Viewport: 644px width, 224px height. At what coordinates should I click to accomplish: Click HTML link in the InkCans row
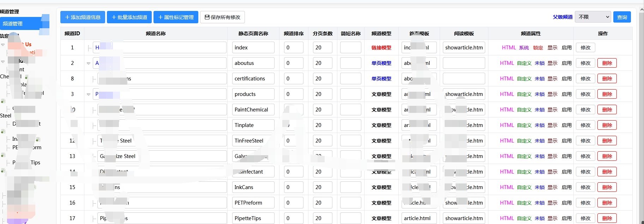tap(507, 187)
